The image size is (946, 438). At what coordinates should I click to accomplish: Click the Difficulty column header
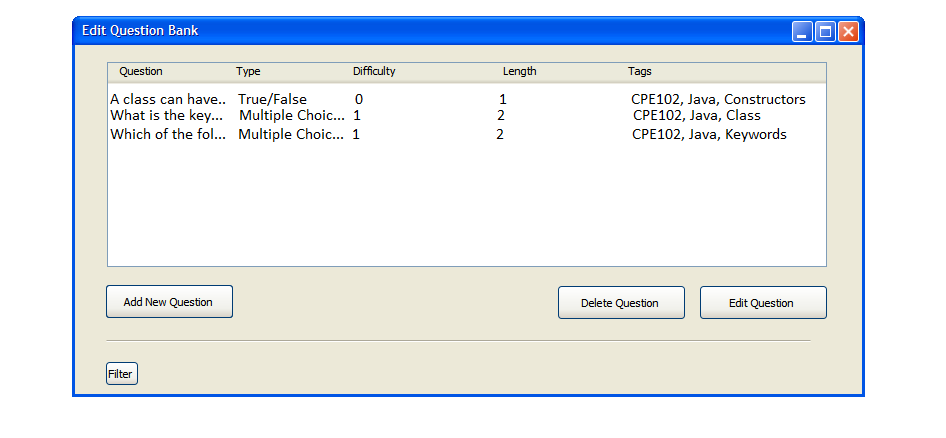click(374, 72)
